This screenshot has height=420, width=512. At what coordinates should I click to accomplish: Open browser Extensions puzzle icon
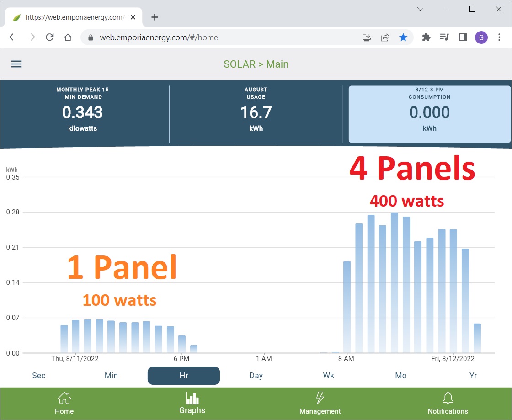pyautogui.click(x=426, y=37)
